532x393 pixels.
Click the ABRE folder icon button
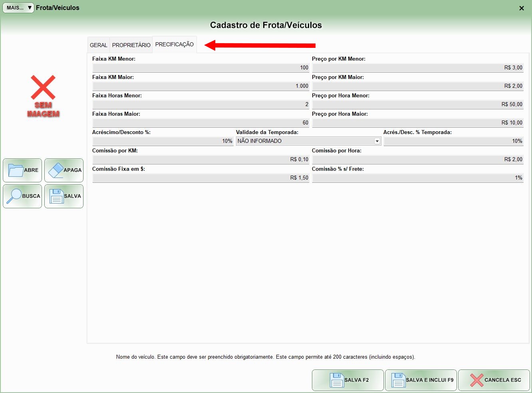click(x=22, y=170)
